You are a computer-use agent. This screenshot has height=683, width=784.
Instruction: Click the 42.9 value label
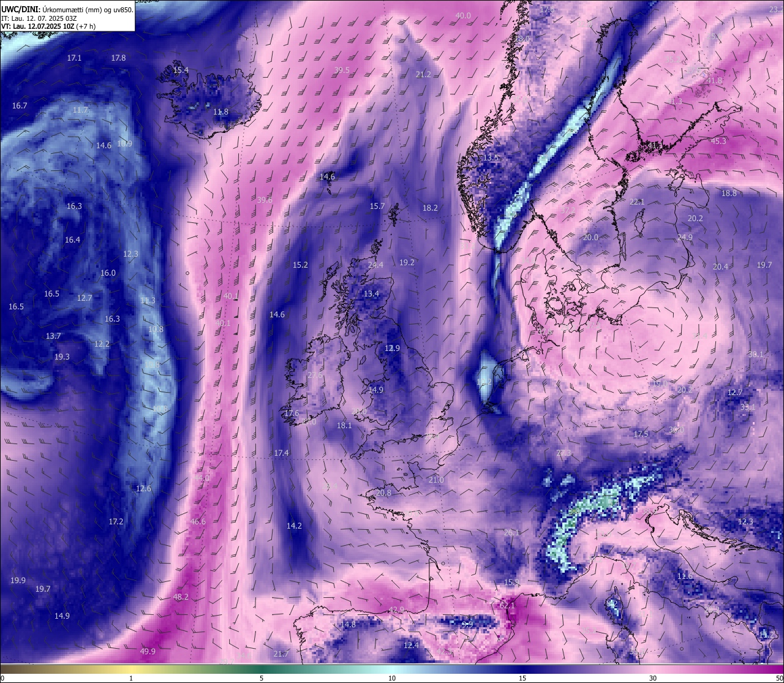click(x=396, y=609)
